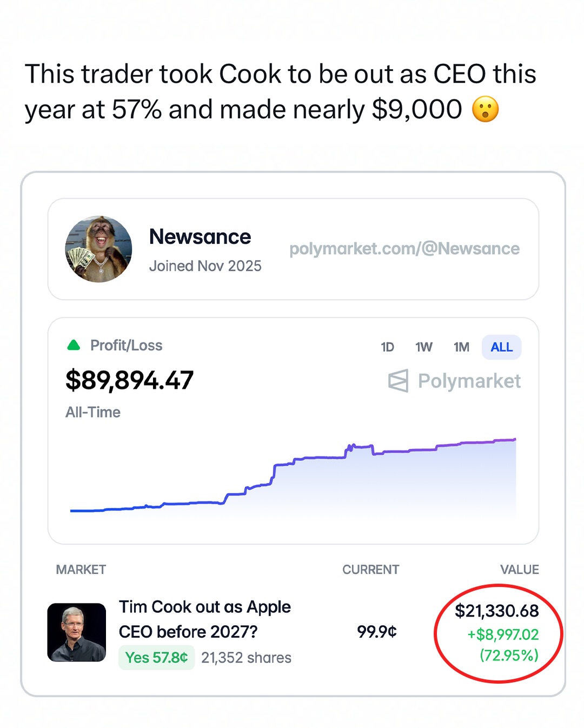Choose the ALL time range tab
The height and width of the screenshot is (728, 584).
click(x=501, y=347)
